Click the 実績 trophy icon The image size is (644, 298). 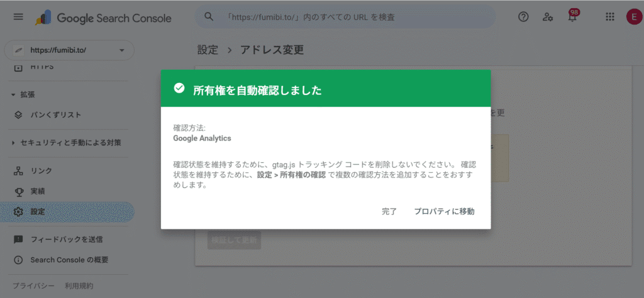tap(18, 191)
